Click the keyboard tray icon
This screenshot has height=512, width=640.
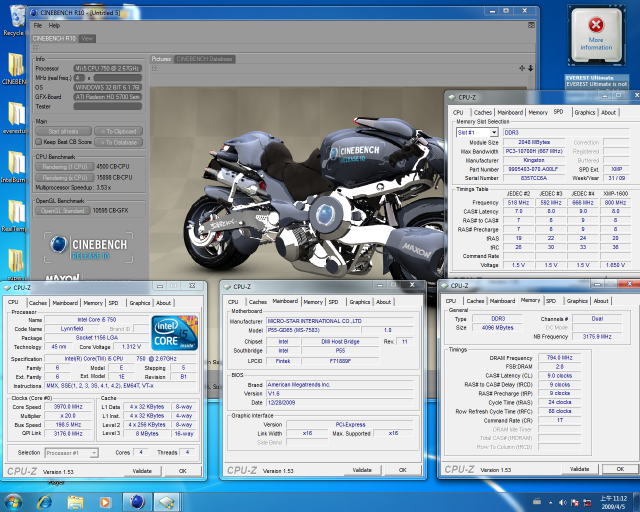coord(537,501)
